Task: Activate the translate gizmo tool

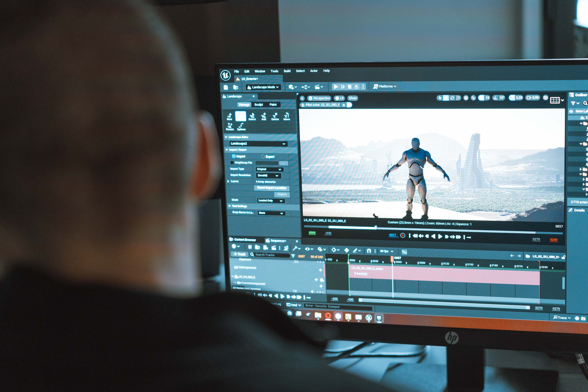Action: [x=446, y=98]
